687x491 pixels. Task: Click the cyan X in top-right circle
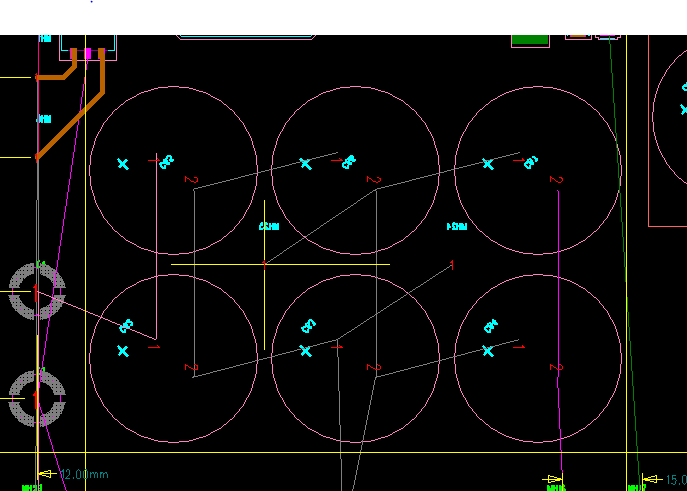(488, 164)
